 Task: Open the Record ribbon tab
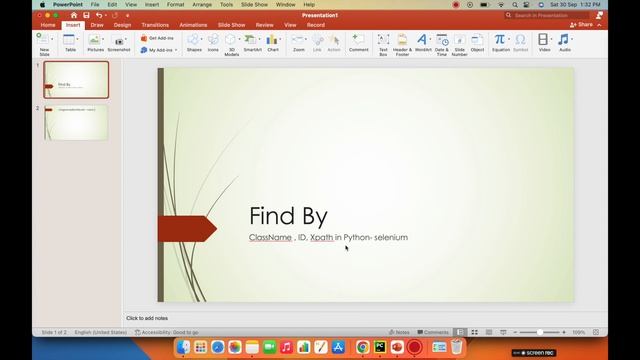(x=316, y=25)
